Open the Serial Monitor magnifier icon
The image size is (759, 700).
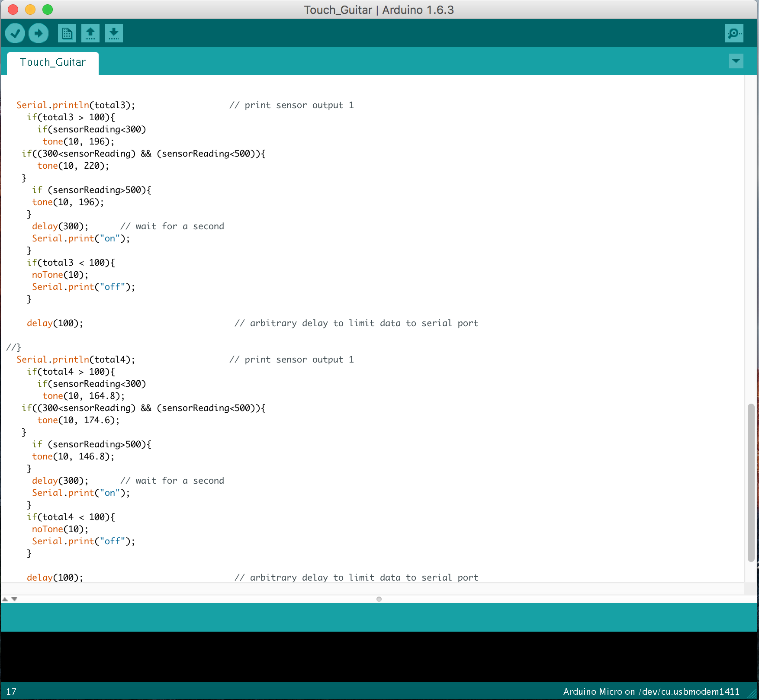click(x=734, y=33)
